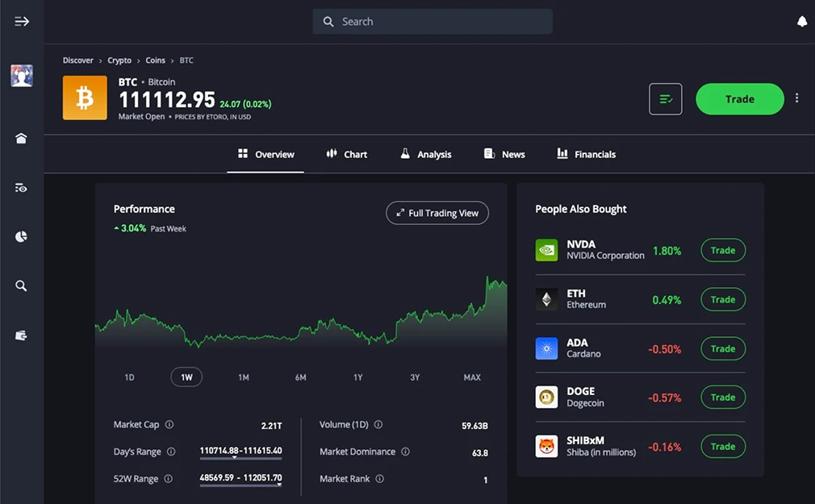
Task: Click the 52W Range slider bar
Action: [240, 485]
